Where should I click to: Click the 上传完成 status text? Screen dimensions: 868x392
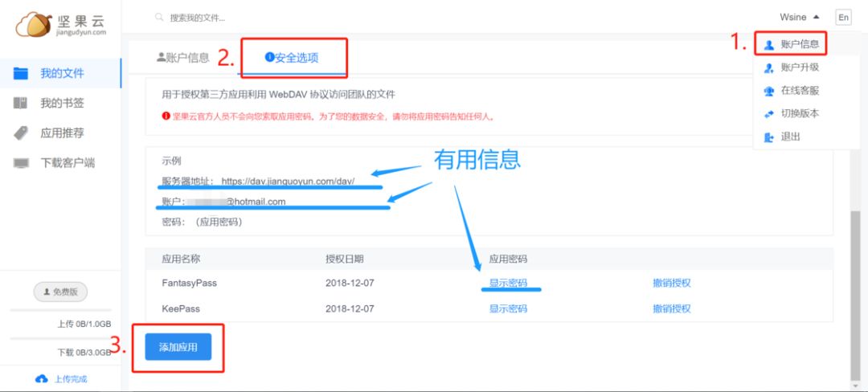pyautogui.click(x=70, y=379)
